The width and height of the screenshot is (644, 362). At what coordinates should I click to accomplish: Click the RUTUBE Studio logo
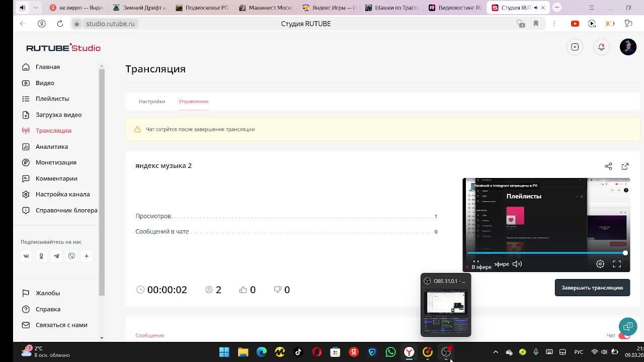click(63, 48)
